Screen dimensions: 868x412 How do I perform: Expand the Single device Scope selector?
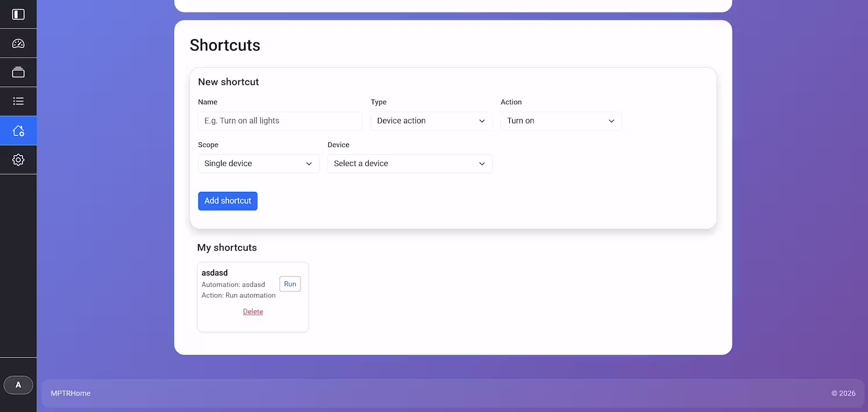pyautogui.click(x=258, y=164)
